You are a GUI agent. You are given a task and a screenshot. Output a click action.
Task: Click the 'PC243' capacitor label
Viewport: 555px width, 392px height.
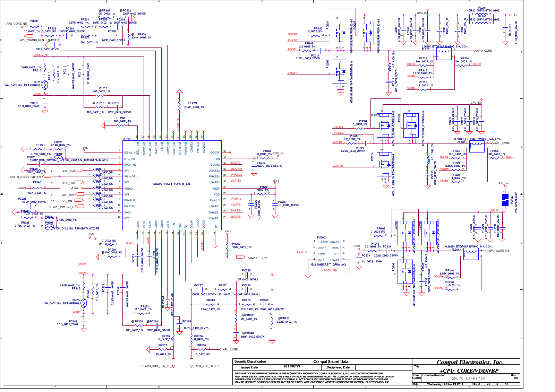[73, 321]
